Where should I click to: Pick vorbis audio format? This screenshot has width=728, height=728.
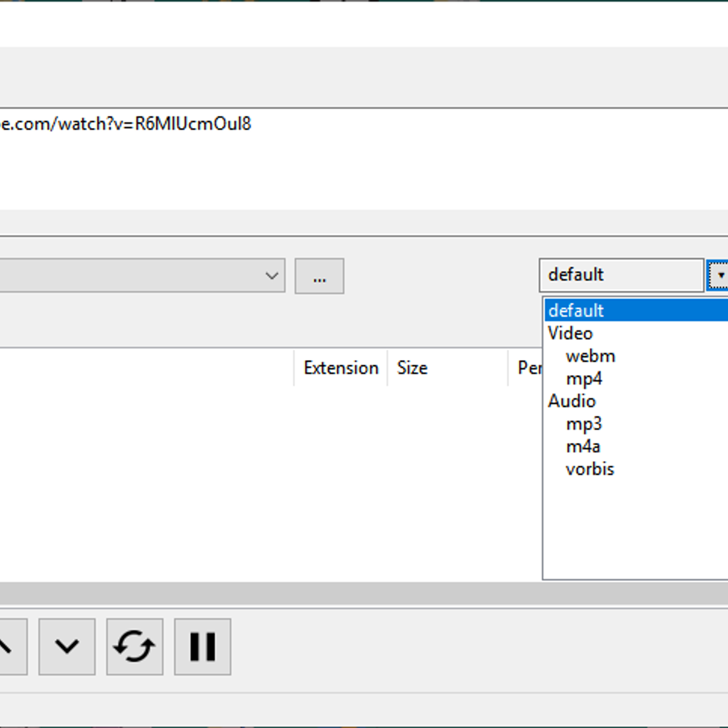(590, 469)
